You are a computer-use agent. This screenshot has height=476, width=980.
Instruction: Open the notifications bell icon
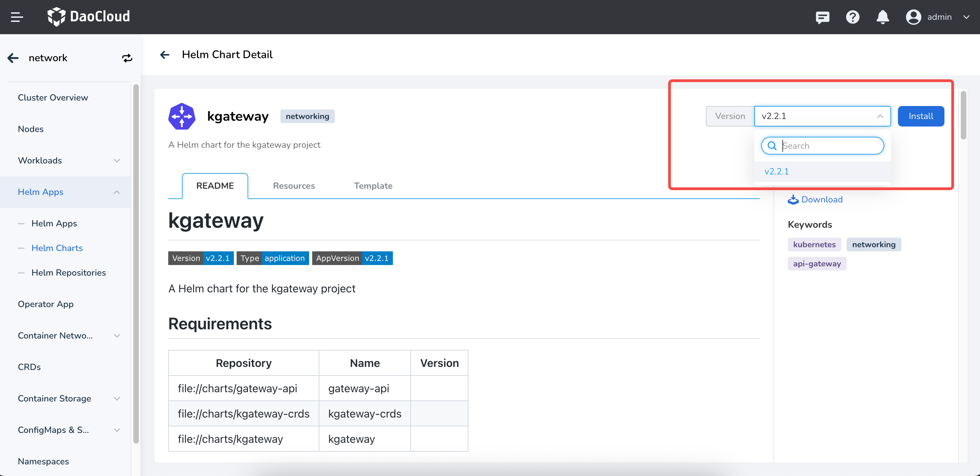tap(882, 17)
